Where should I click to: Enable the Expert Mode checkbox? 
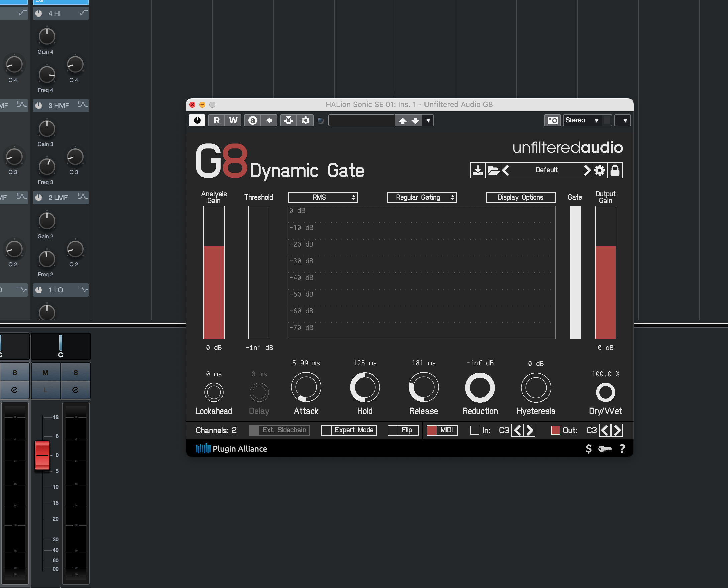[x=326, y=430]
